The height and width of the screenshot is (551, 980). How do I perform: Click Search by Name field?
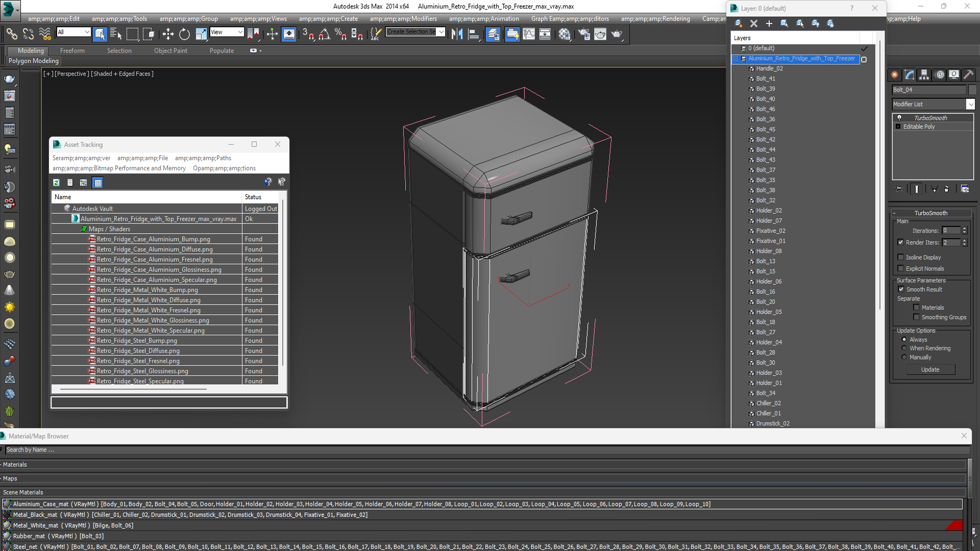[487, 449]
